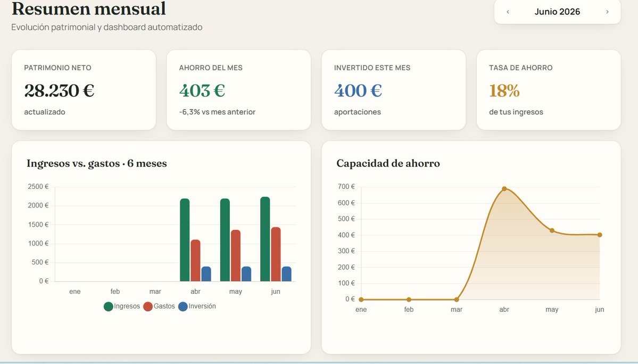
Task: Click the -6,3% vs mes anterior text
Action: [x=217, y=112]
